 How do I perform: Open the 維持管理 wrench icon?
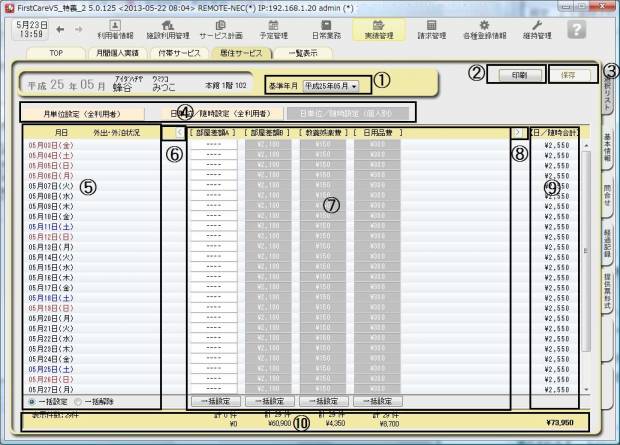pos(536,28)
